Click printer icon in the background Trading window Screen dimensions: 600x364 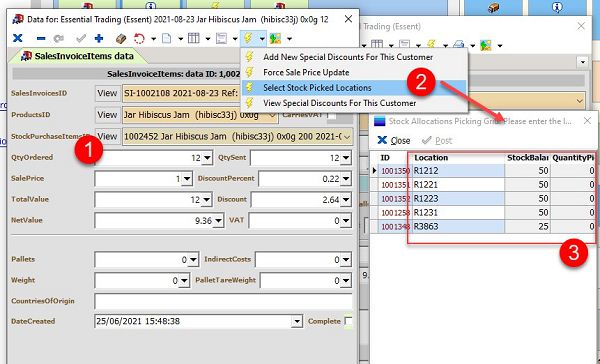[x=458, y=45]
